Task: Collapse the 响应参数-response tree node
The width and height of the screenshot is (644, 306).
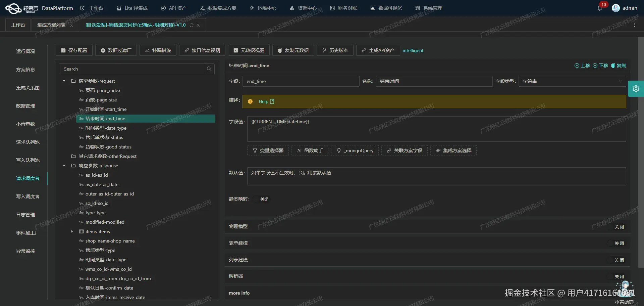Action: click(x=64, y=166)
